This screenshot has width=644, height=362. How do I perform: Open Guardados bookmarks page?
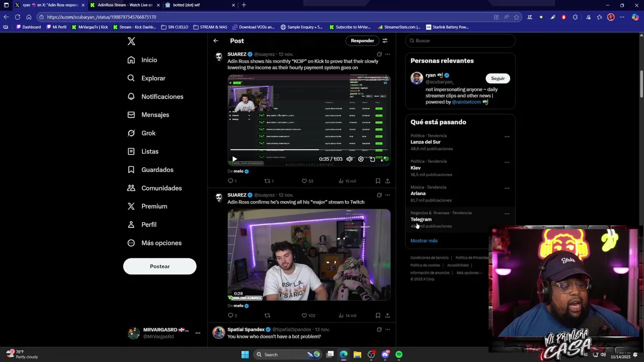[150, 170]
